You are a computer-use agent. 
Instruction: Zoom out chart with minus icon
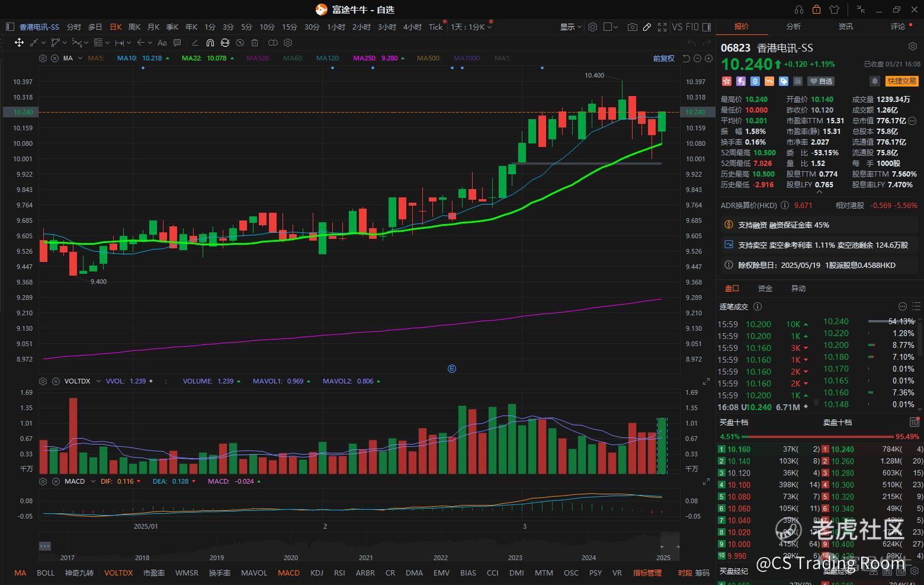point(698,58)
